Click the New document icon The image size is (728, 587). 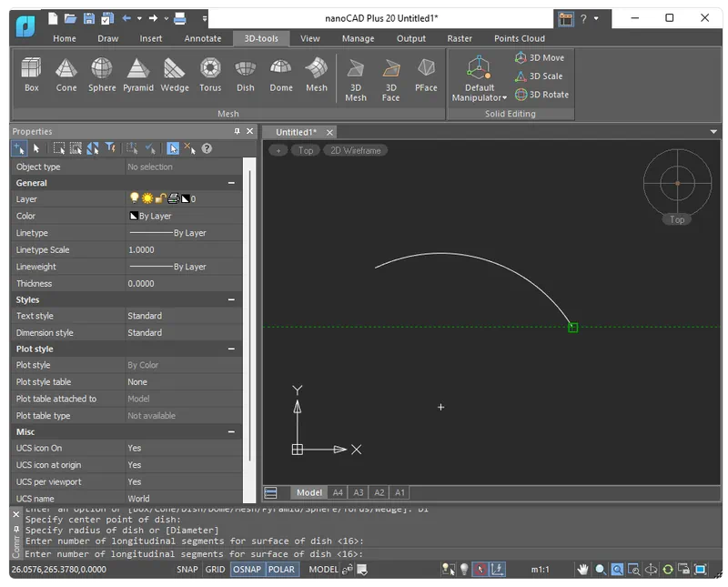[x=53, y=18]
